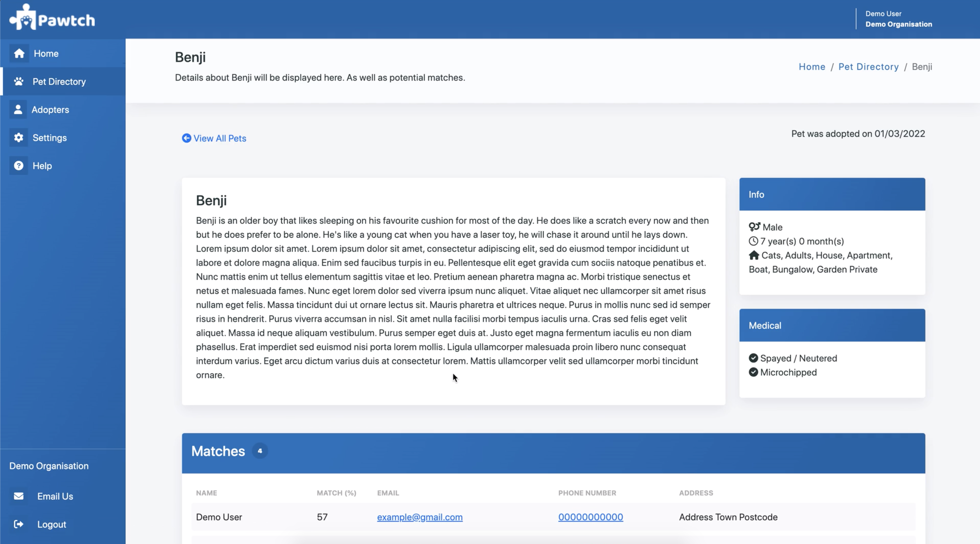Click the paw icon for Pet Directory
Screen dimensions: 980x544
point(19,82)
